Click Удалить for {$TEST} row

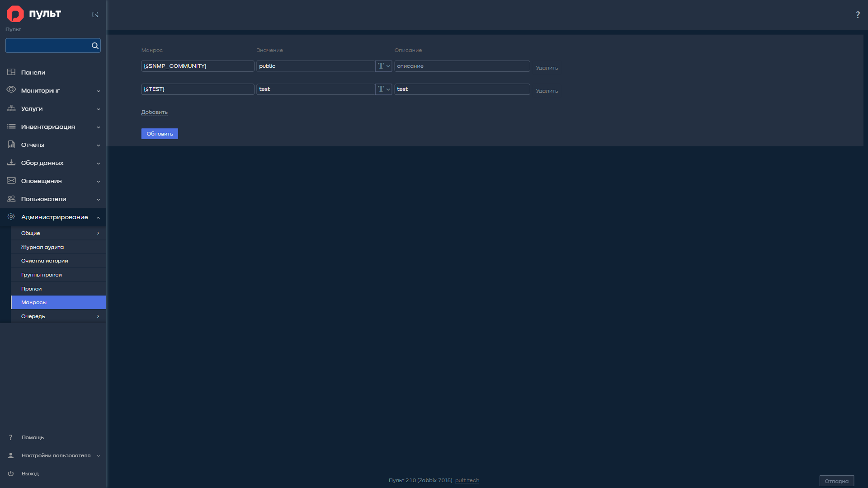(x=547, y=91)
